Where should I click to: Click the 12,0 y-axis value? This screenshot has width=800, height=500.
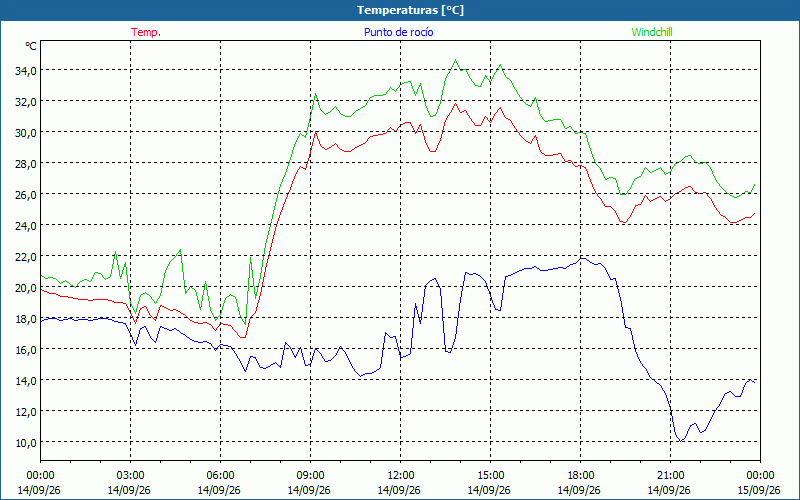tap(26, 412)
